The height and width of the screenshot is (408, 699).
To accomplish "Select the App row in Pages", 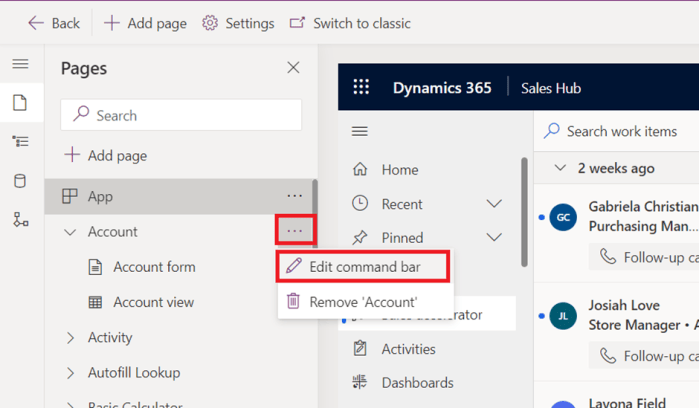I will (178, 196).
